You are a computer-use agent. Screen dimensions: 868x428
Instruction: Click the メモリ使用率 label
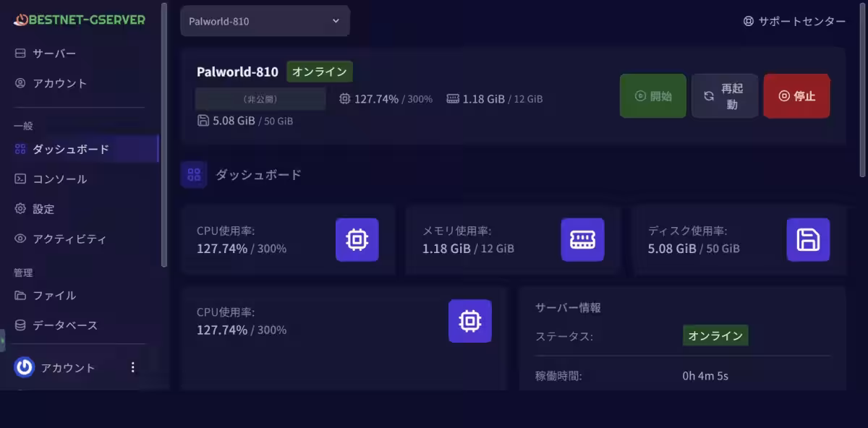457,231
